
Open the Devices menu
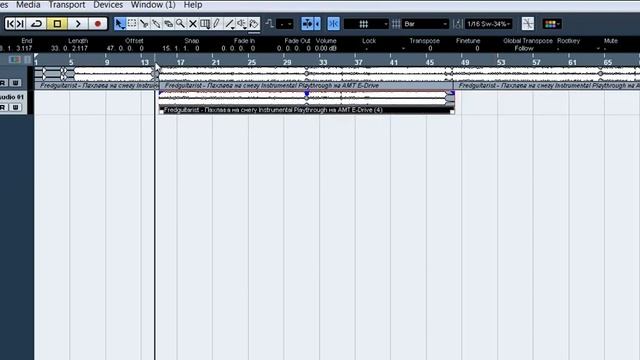[x=108, y=5]
